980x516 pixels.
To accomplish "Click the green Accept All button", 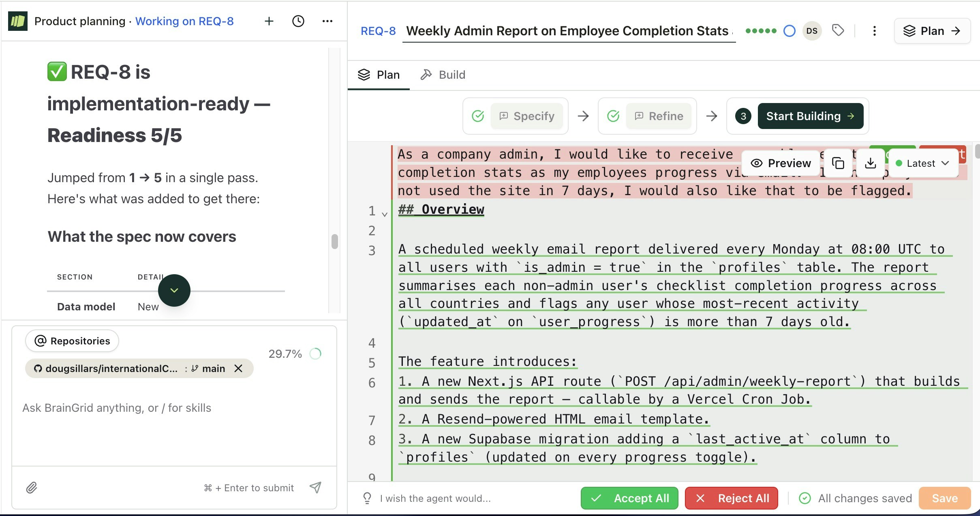I will (629, 498).
